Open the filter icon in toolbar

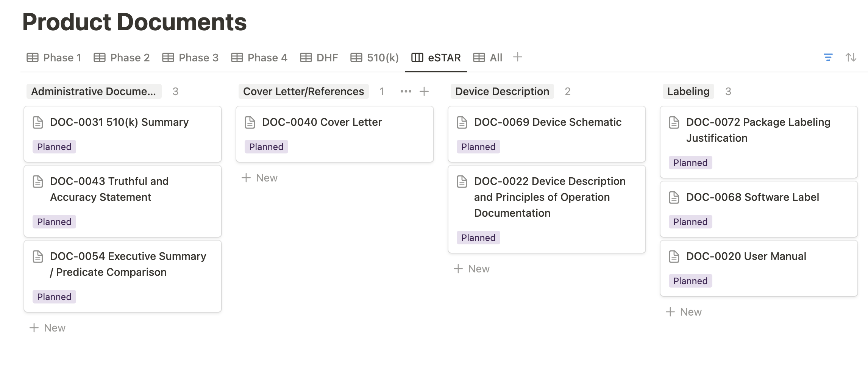click(x=828, y=58)
